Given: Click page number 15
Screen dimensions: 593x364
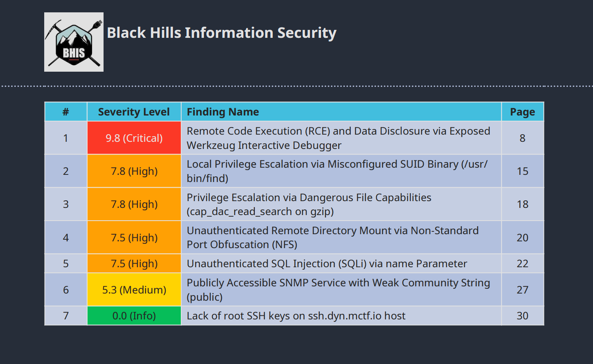Looking at the screenshot, I should (x=523, y=171).
